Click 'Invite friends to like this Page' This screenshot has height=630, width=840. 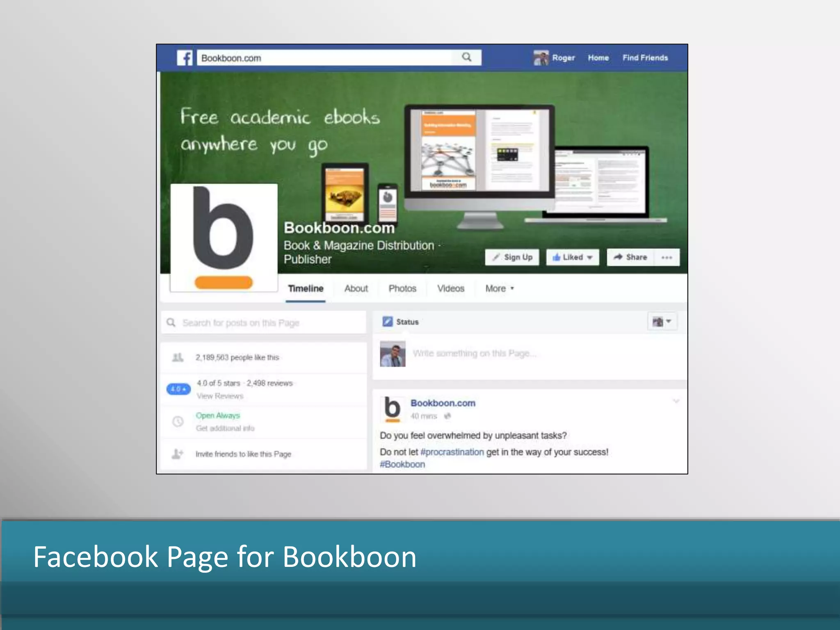tap(243, 454)
